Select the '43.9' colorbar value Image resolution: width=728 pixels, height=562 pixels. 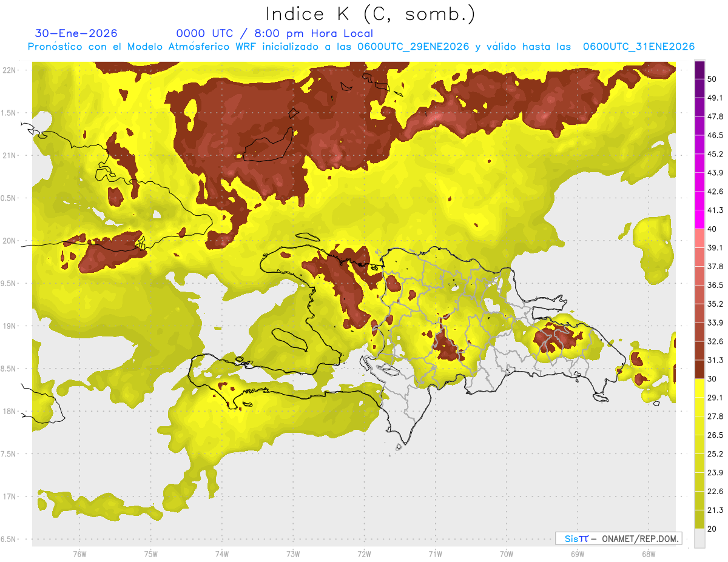715,173
